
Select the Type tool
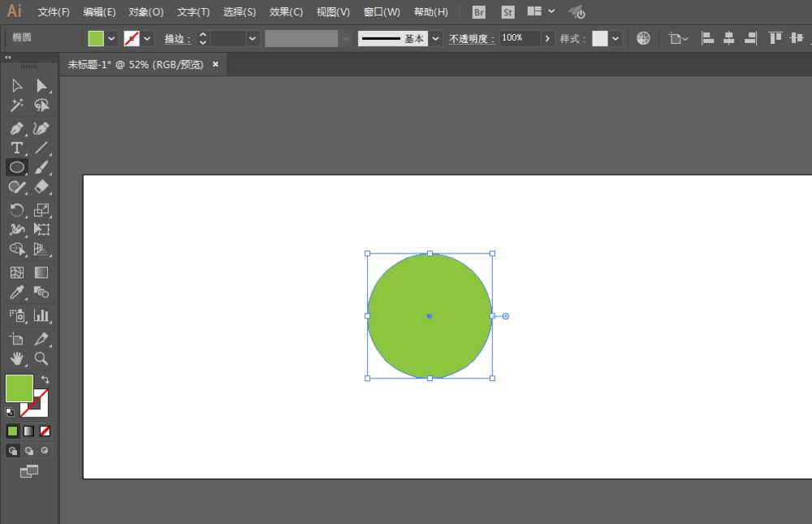point(16,148)
